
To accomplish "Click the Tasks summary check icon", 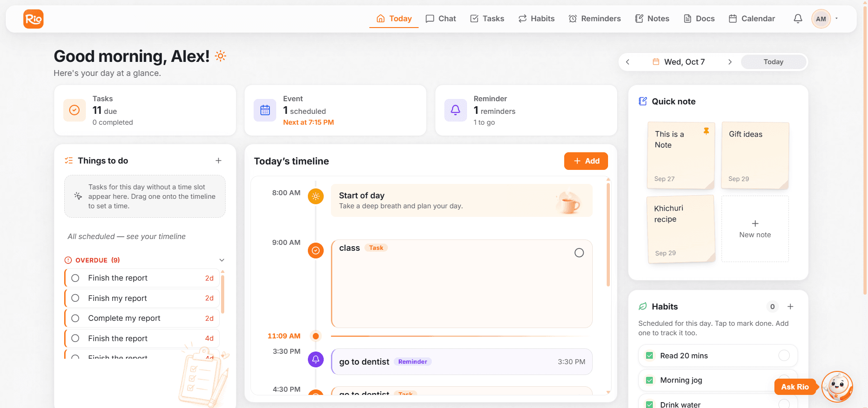I will point(75,110).
